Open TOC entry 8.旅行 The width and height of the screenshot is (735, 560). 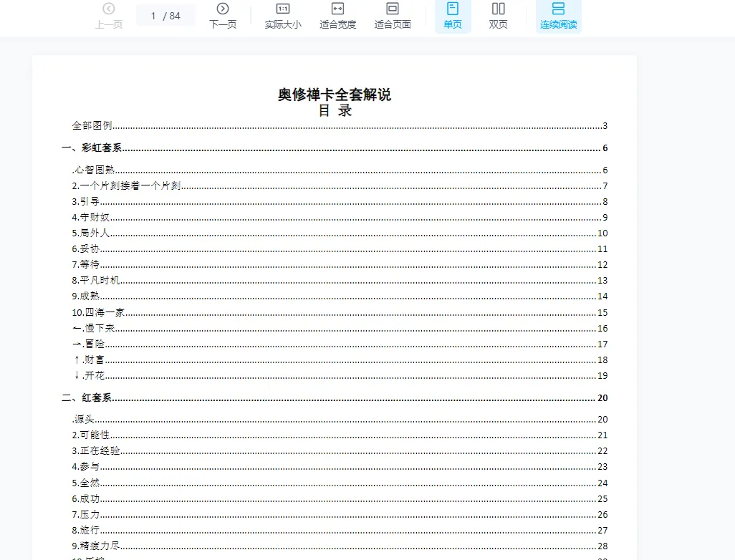coord(340,531)
